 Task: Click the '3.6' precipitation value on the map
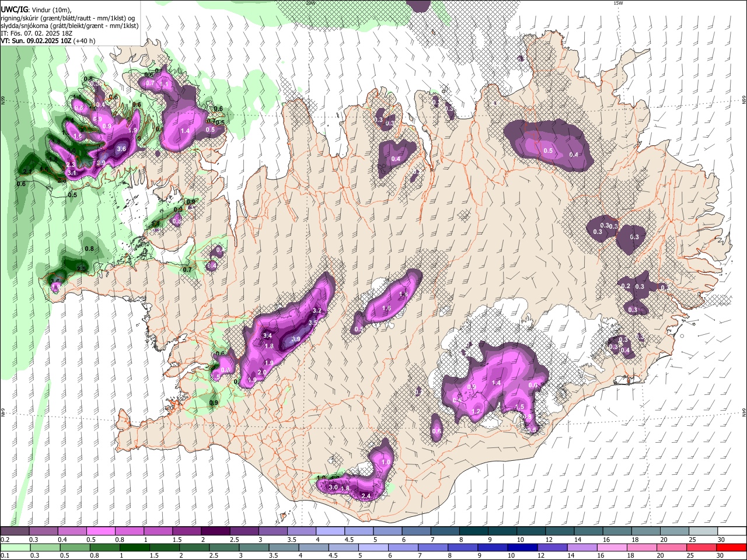(121, 149)
